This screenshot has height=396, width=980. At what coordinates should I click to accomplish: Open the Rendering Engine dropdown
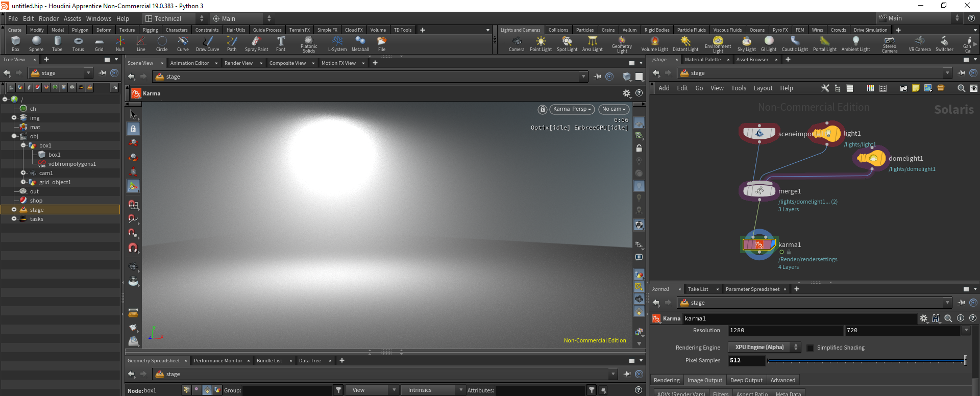[764, 348]
